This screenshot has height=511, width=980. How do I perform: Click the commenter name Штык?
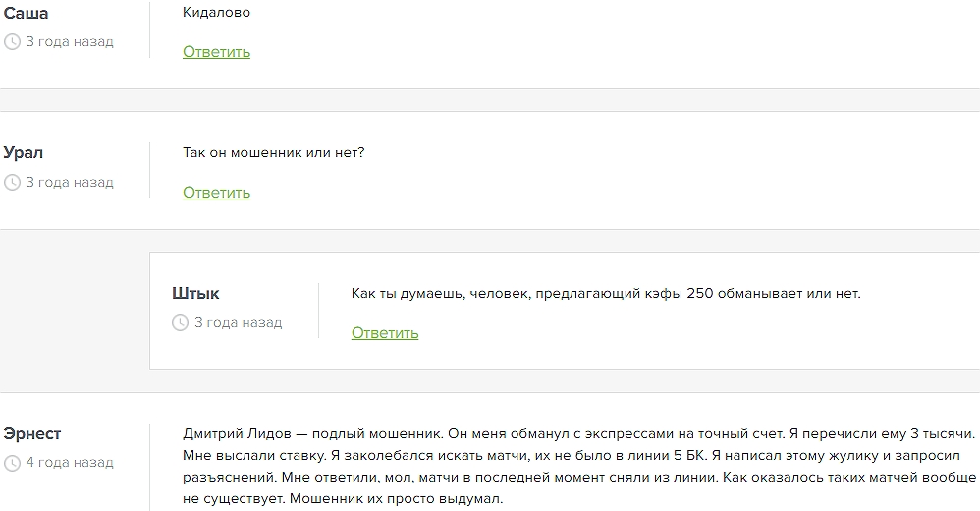coord(195,294)
